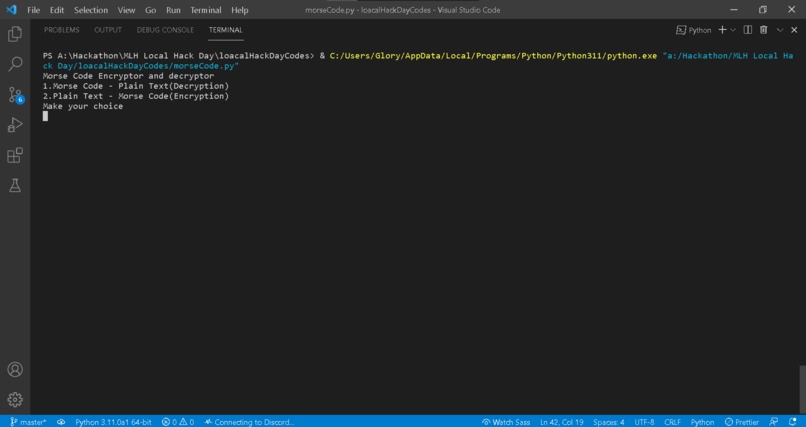Screen dimensions: 806x427
Task: Collapse panel size with chevron icon
Action: (x=780, y=30)
